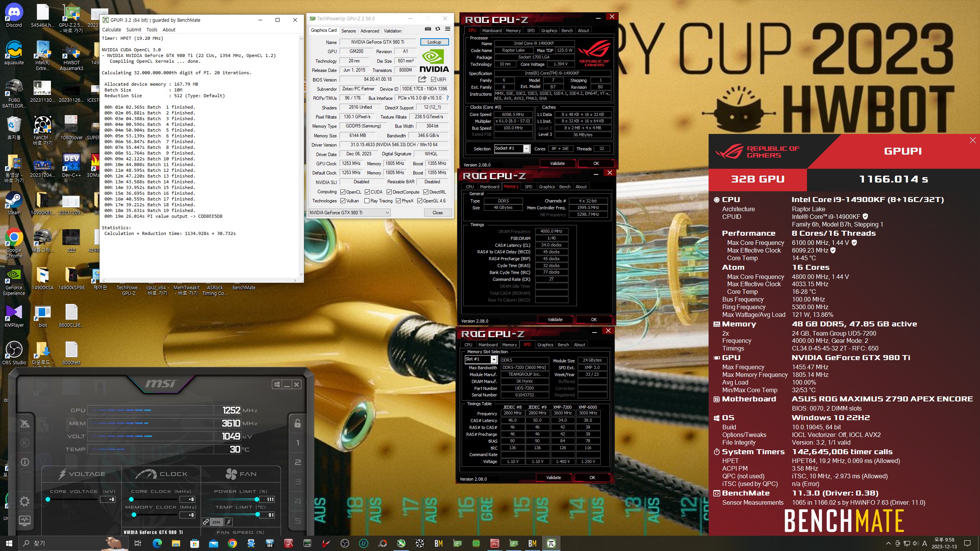The width and height of the screenshot is (980, 551).
Task: Click the Afterburner link chain icon
Action: [206, 522]
